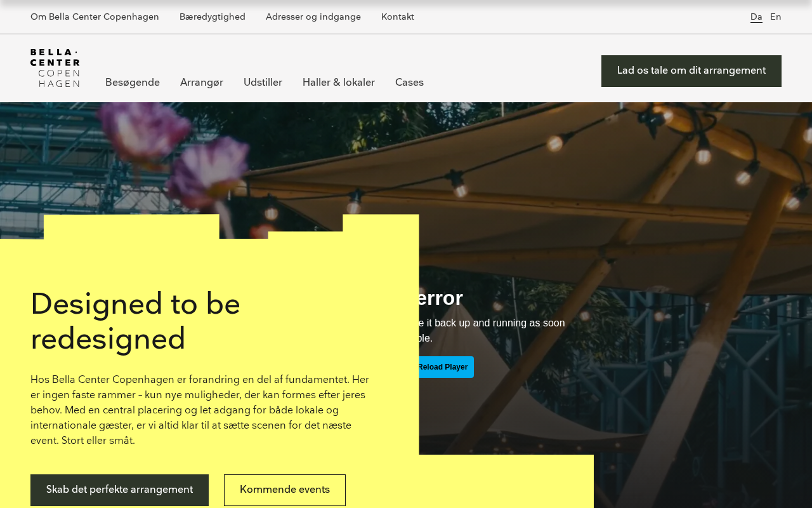
Task: Go to the Bæredygtighed page
Action: click(213, 17)
